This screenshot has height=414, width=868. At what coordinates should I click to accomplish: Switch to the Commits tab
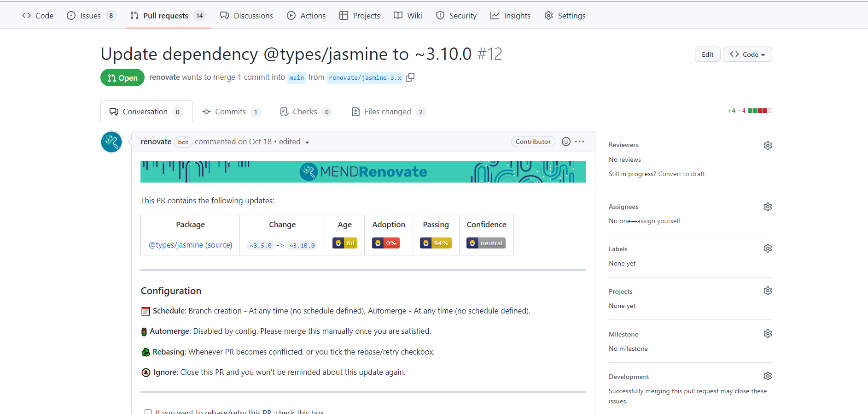click(231, 112)
